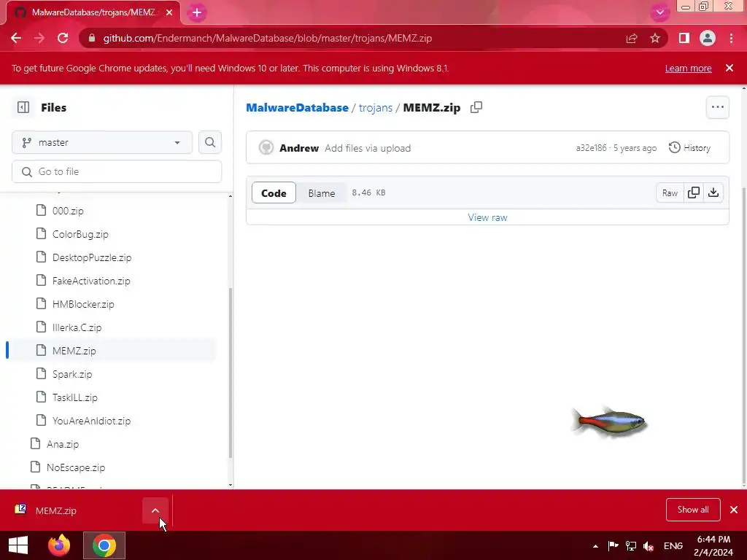Open the Chrome side panel
This screenshot has width=747, height=560.
(684, 38)
